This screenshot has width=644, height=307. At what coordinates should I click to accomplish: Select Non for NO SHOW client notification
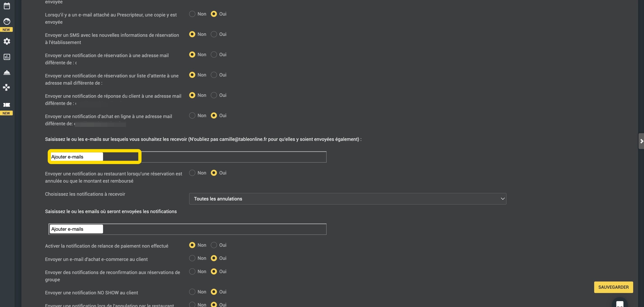click(192, 292)
